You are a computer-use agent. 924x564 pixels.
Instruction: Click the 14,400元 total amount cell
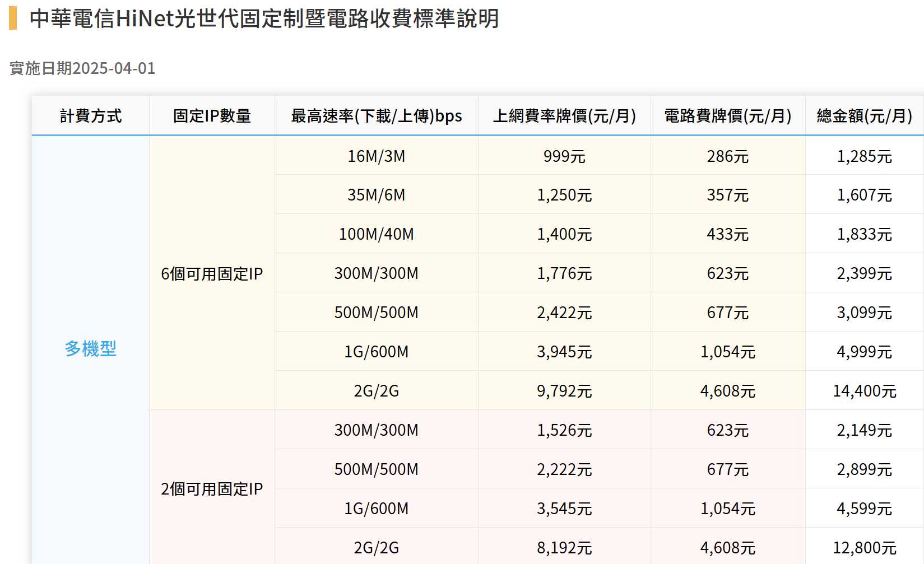(865, 391)
